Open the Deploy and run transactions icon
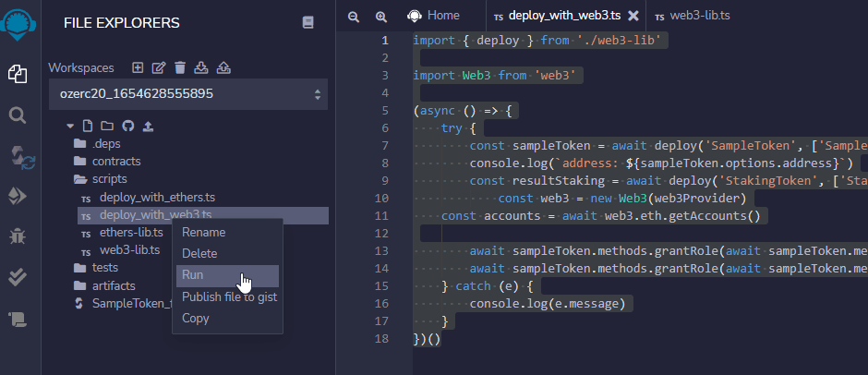The height and width of the screenshot is (375, 868). coord(18,197)
